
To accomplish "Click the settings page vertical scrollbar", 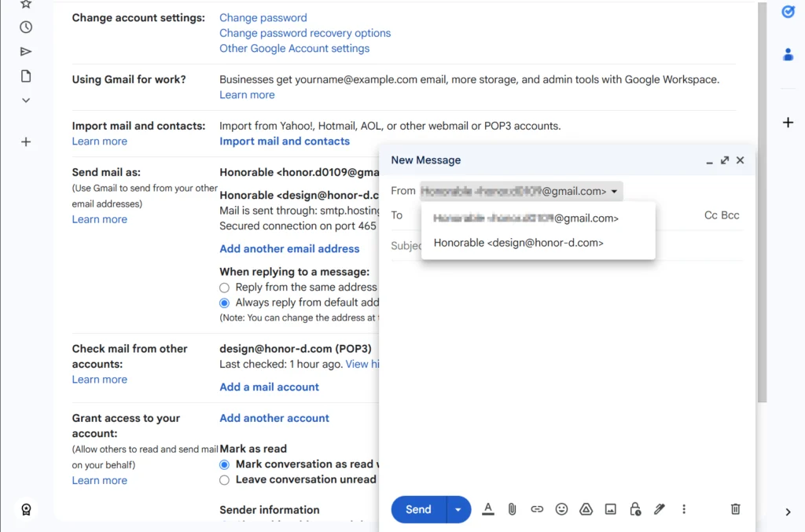I will click(x=762, y=202).
